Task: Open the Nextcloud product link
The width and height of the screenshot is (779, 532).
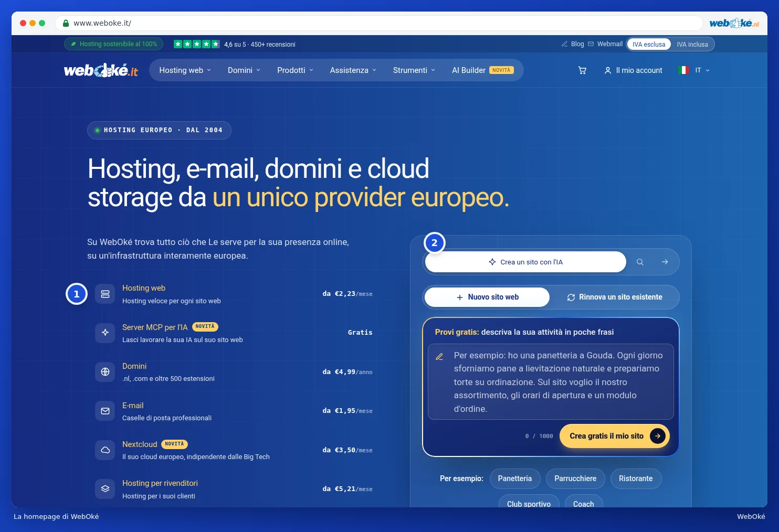Action: coord(140,444)
